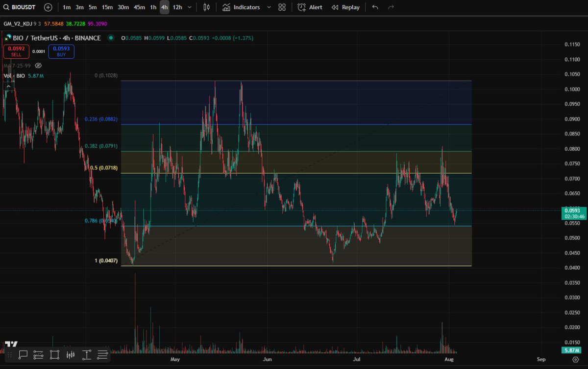Create a new Alert

coord(310,7)
